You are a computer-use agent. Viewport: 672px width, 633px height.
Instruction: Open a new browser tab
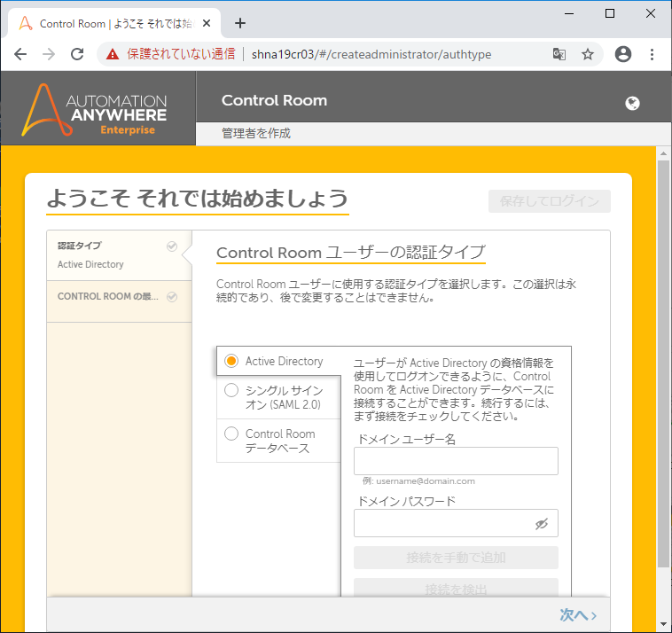pyautogui.click(x=240, y=23)
